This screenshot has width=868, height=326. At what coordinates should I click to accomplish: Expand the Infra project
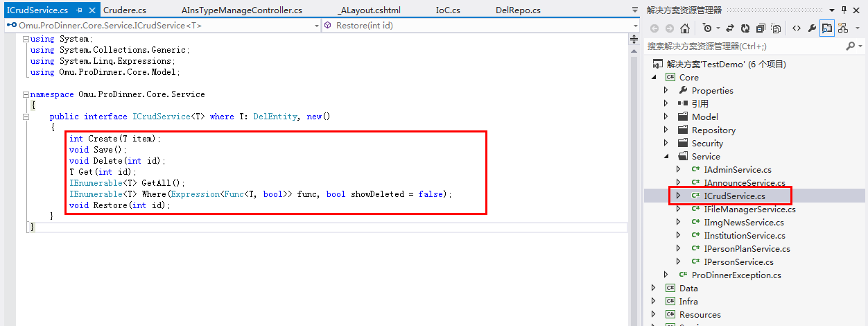point(654,301)
